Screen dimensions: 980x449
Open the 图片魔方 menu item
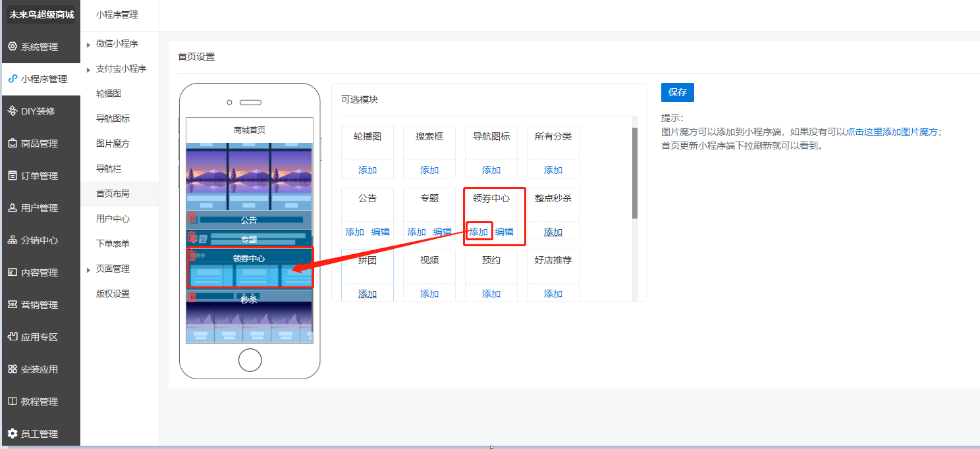point(113,144)
